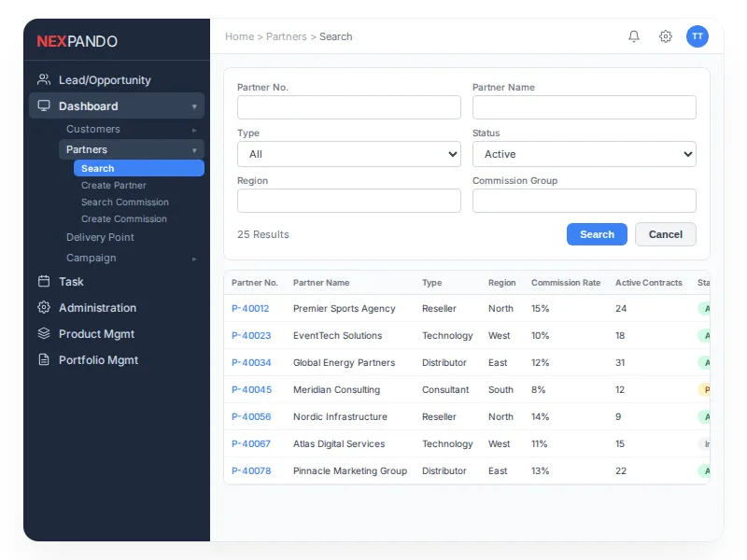This screenshot has height=560, width=747.
Task: Open Search Commission page
Action: click(125, 202)
